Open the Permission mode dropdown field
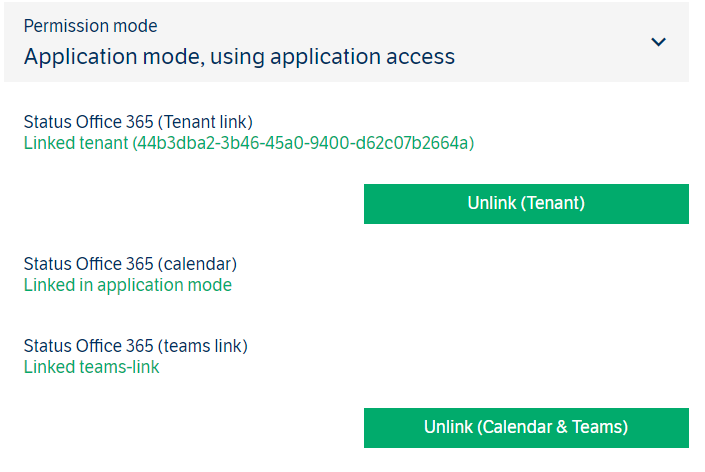Screen dimensions: 705x472 click(346, 42)
